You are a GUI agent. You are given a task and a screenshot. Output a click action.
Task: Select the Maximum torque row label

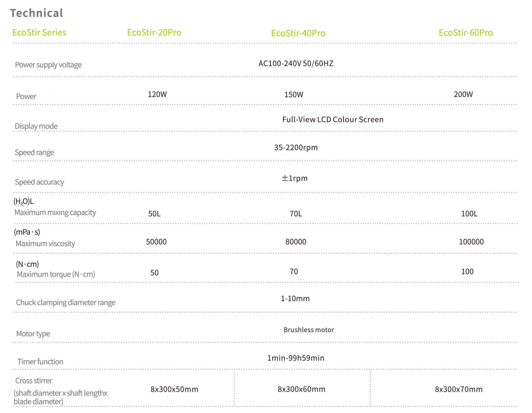point(56,274)
